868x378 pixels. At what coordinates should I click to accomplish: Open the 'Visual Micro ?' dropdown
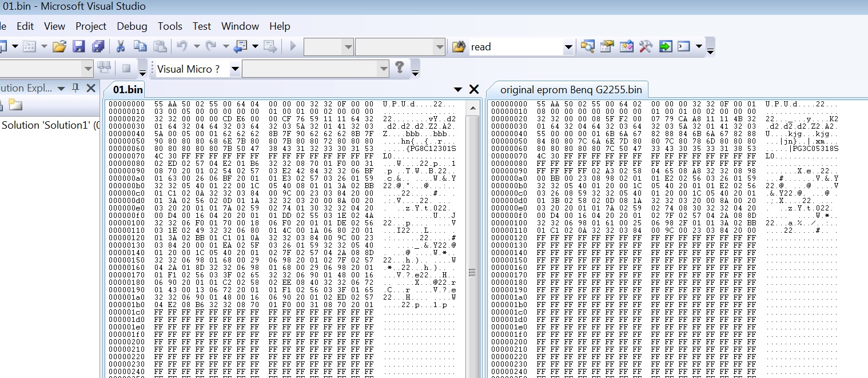235,69
